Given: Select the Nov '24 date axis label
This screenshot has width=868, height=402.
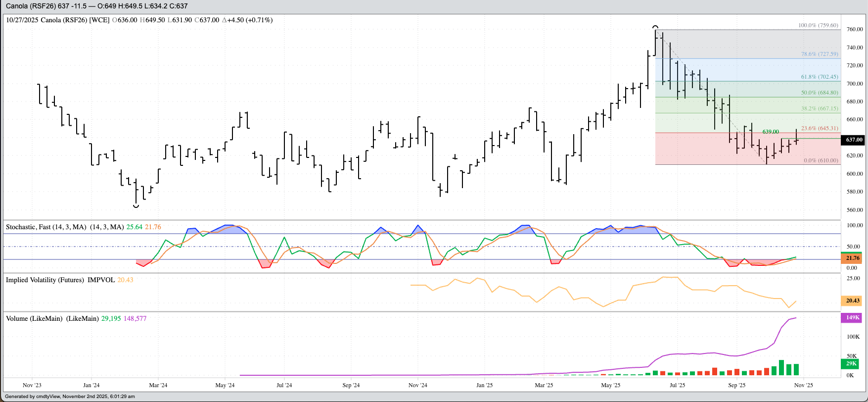Looking at the screenshot, I should point(417,385).
